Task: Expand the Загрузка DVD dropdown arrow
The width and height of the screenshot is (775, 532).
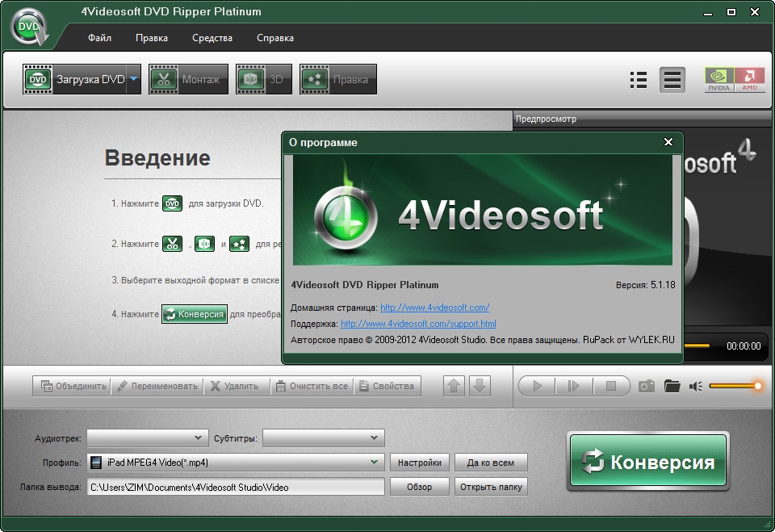Action: point(134,79)
